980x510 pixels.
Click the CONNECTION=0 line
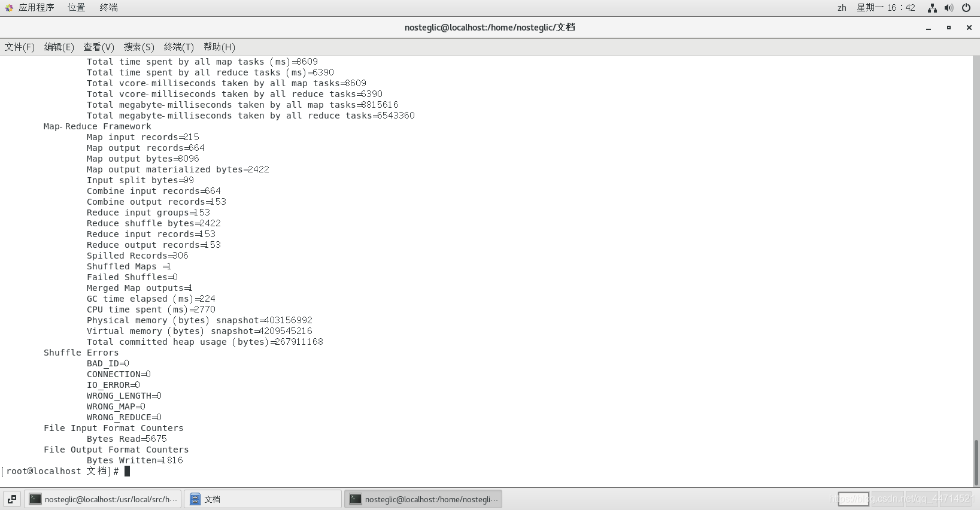(x=119, y=374)
